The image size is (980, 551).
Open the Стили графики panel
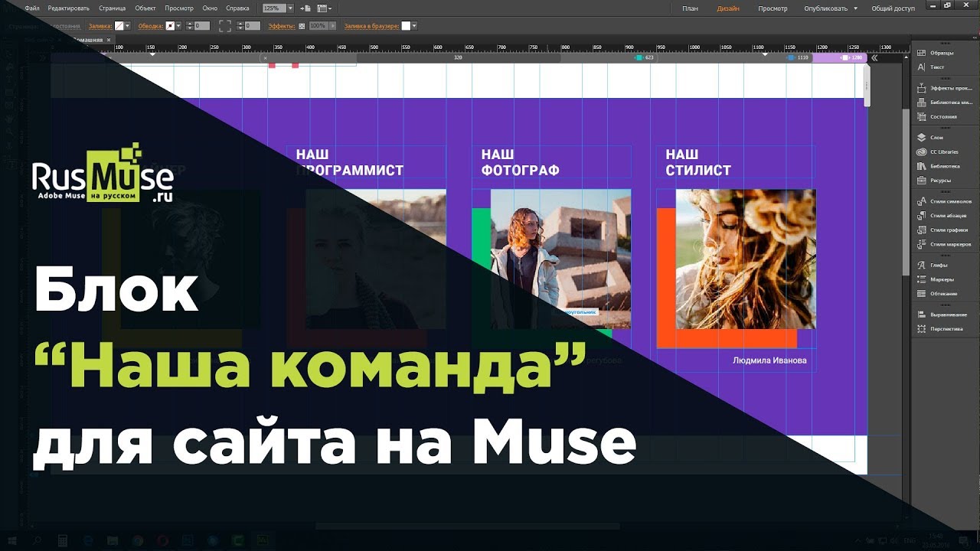click(x=942, y=230)
